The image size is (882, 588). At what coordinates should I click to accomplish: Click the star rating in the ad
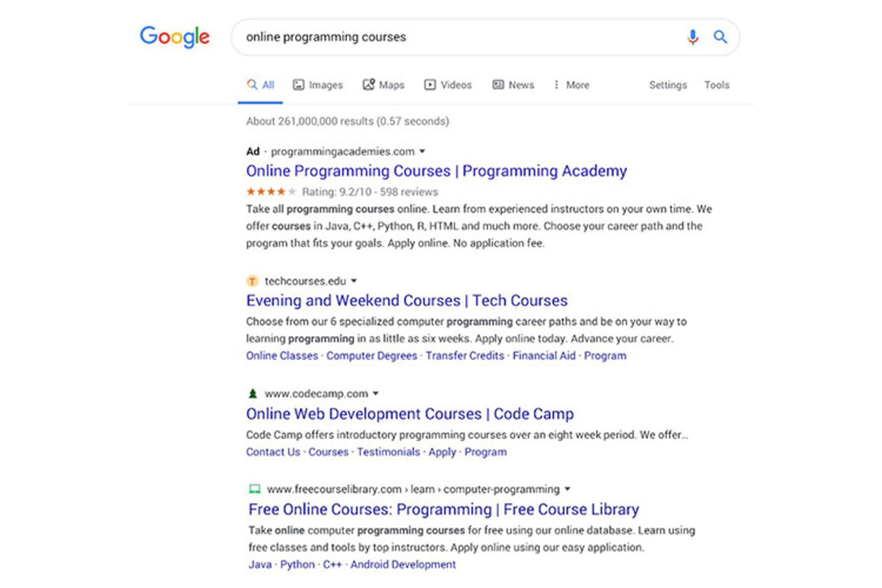[271, 192]
